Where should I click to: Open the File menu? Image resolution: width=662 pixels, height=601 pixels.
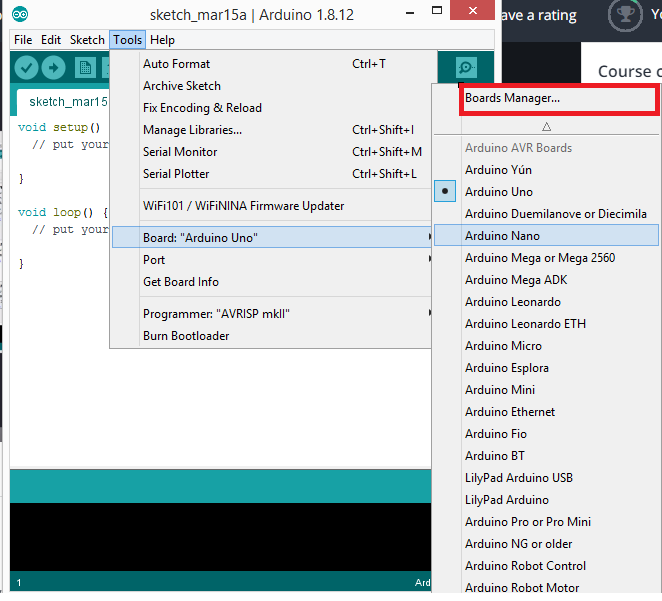(x=23, y=40)
